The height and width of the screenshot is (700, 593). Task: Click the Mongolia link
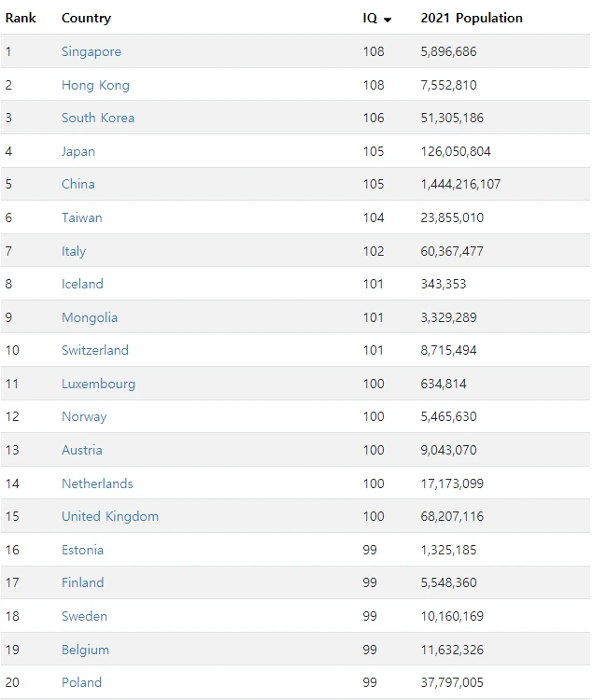[90, 317]
